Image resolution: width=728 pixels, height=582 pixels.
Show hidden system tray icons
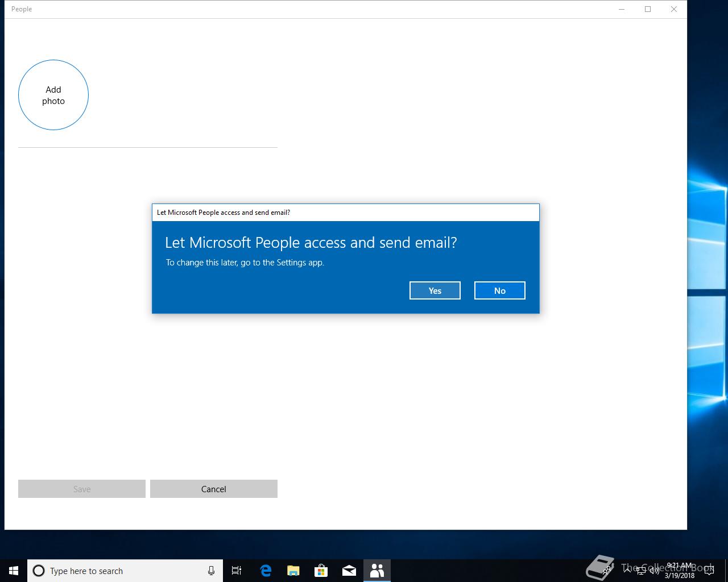tap(627, 571)
